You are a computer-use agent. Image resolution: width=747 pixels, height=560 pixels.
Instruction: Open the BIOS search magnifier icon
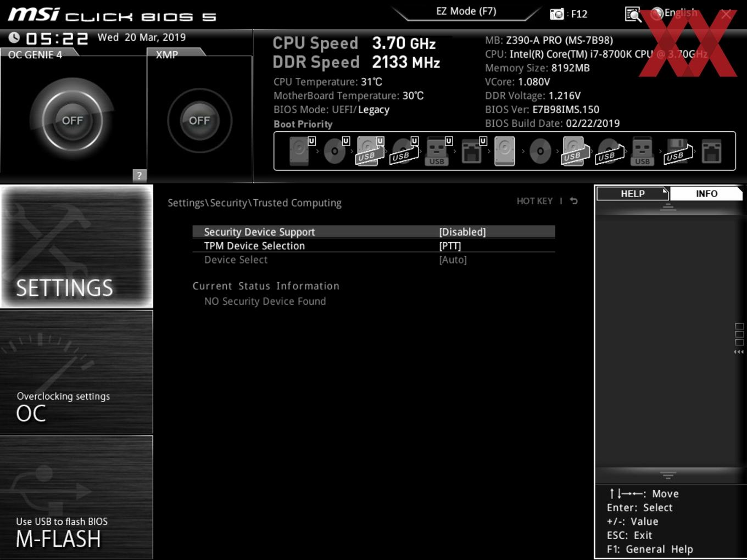click(x=633, y=14)
